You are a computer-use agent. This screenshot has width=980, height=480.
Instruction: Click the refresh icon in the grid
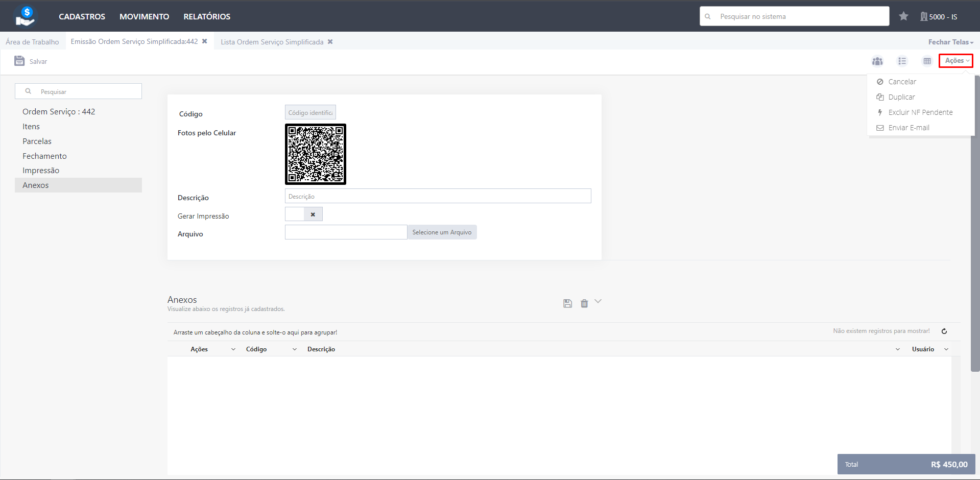944,331
